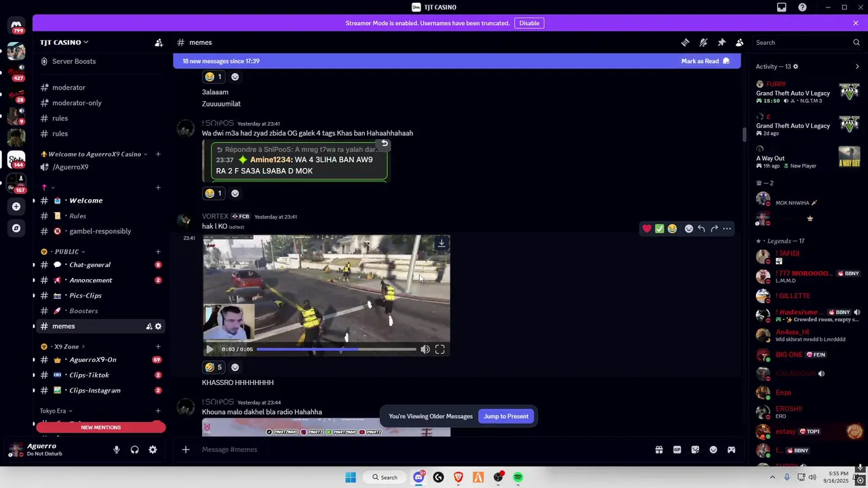
Task: Expand the Tokyo Era category
Action: click(56, 411)
